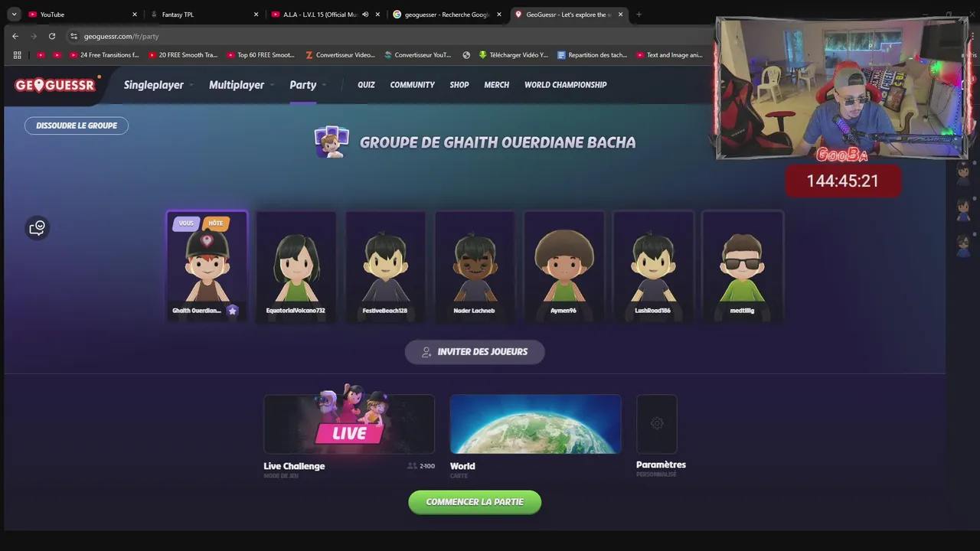This screenshot has height=551, width=980.
Task: Close the YouTube tab
Action: point(135,15)
